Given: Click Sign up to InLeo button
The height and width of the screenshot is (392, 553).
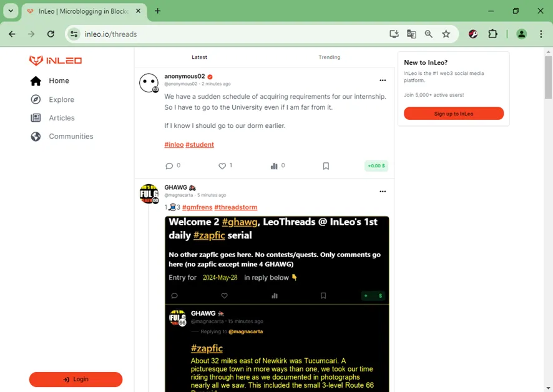Looking at the screenshot, I should [454, 114].
